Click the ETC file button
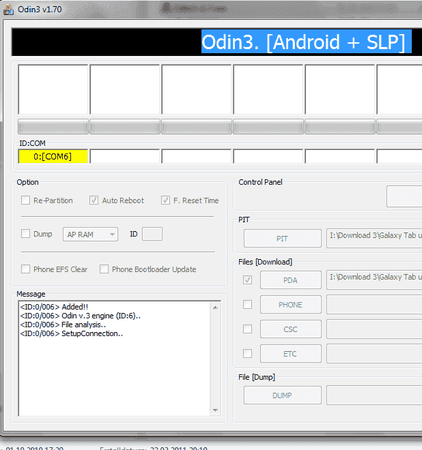Image resolution: width=422 pixels, height=450 pixels. (291, 354)
